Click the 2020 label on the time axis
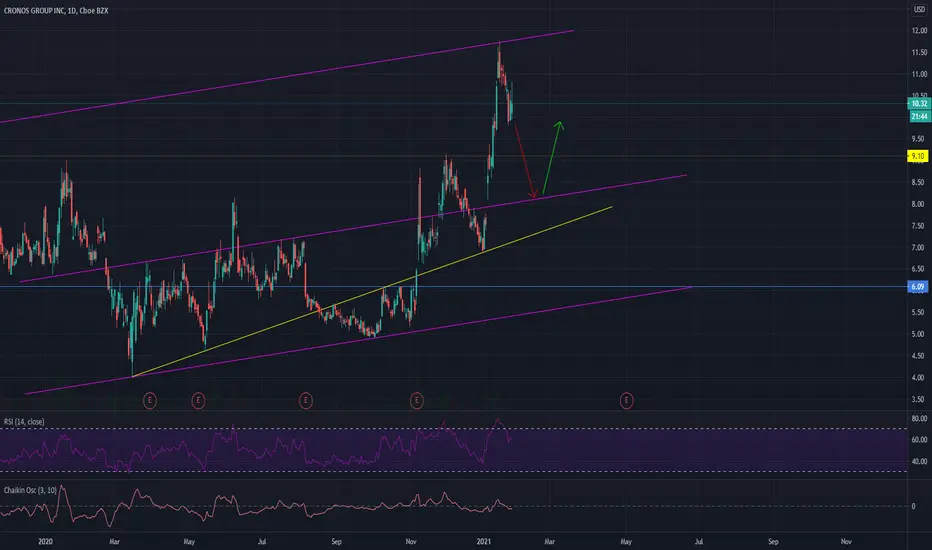 click(46, 542)
